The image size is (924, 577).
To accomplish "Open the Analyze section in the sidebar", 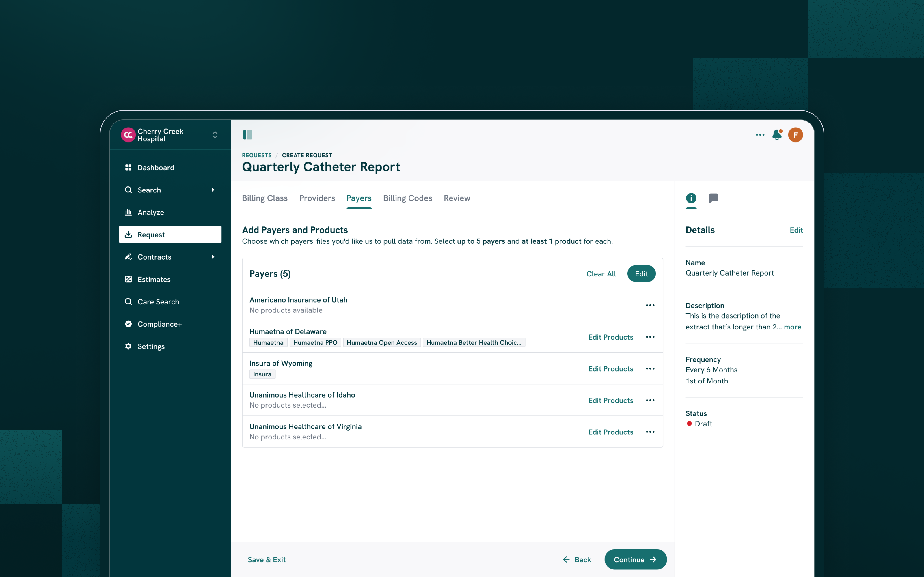I will [x=150, y=212].
